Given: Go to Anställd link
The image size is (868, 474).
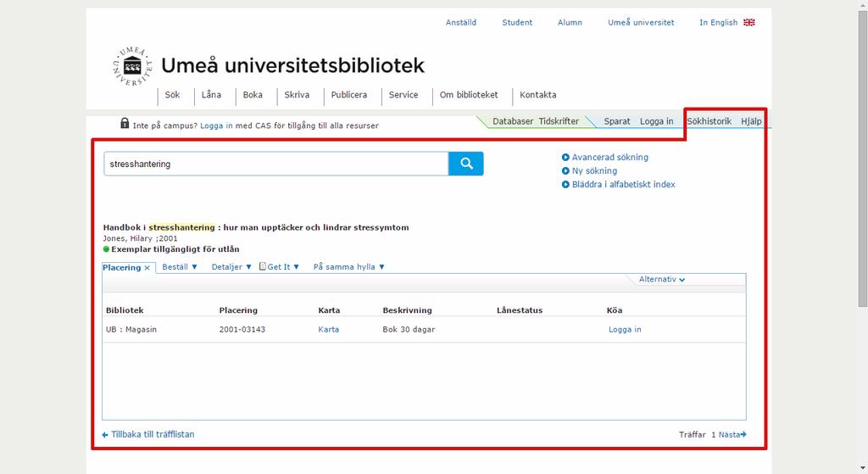Looking at the screenshot, I should click(x=461, y=23).
